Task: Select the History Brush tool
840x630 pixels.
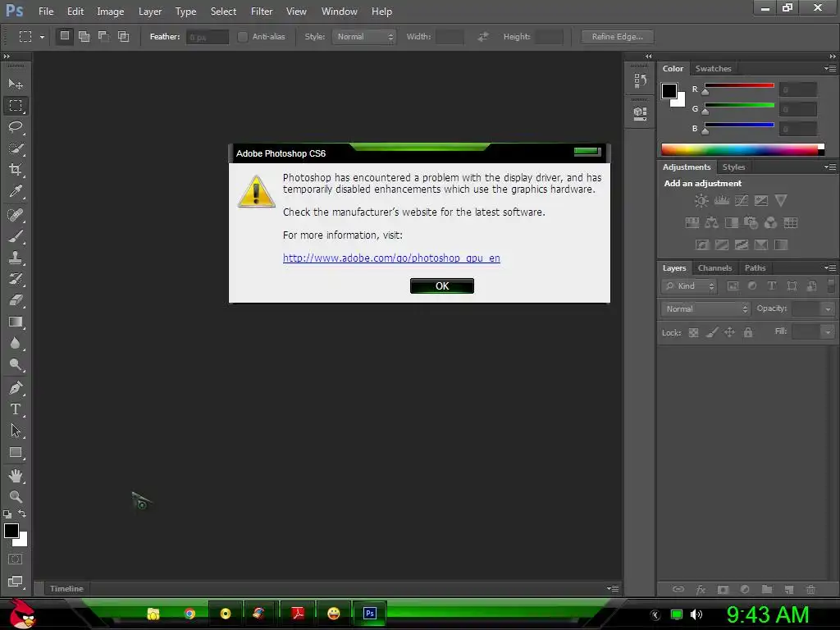Action: (16, 279)
